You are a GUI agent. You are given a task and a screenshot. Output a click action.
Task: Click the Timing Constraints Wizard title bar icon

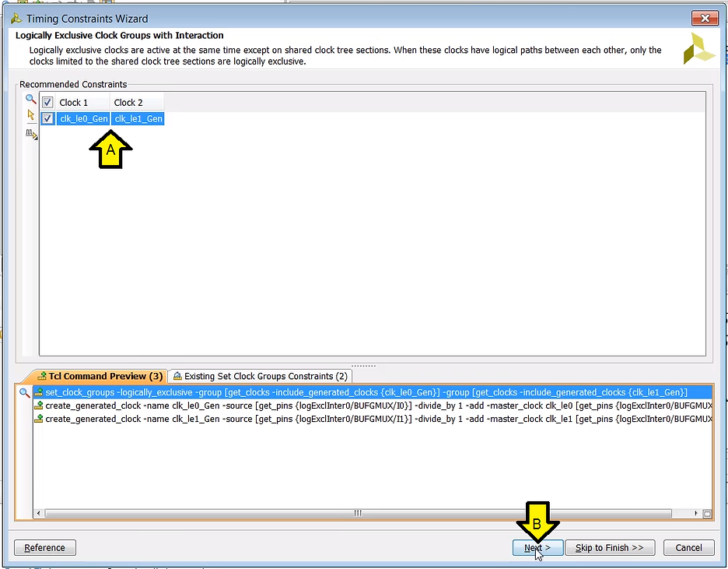(x=16, y=17)
